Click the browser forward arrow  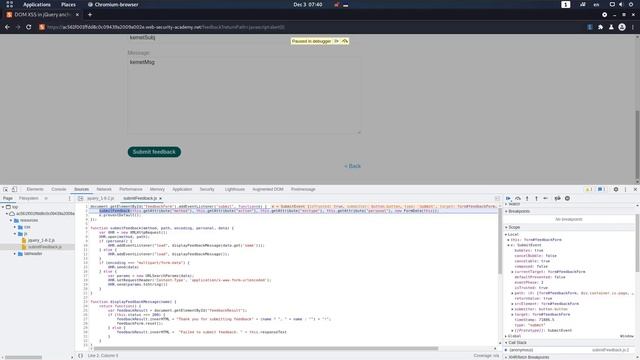18,27
